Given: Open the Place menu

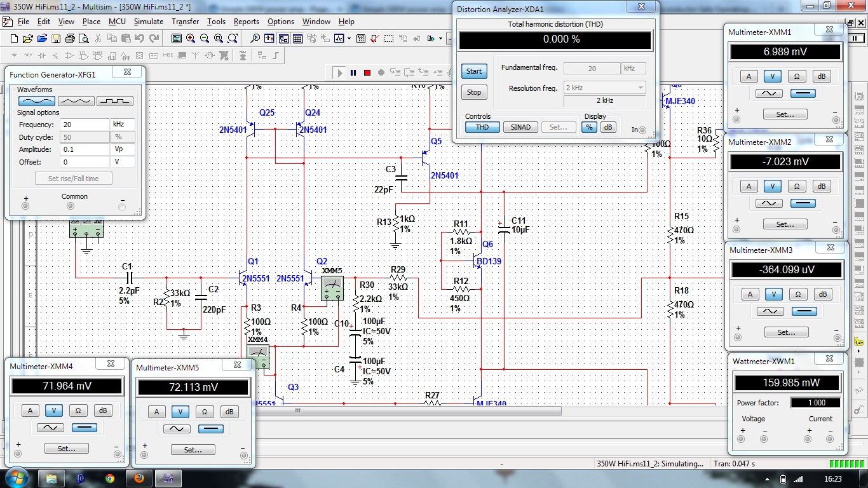Looking at the screenshot, I should point(92,21).
